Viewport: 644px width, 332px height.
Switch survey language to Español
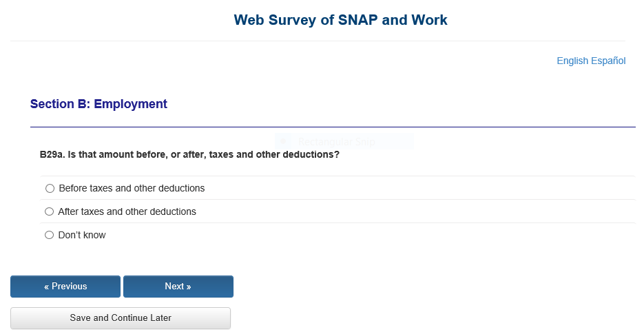click(x=608, y=61)
